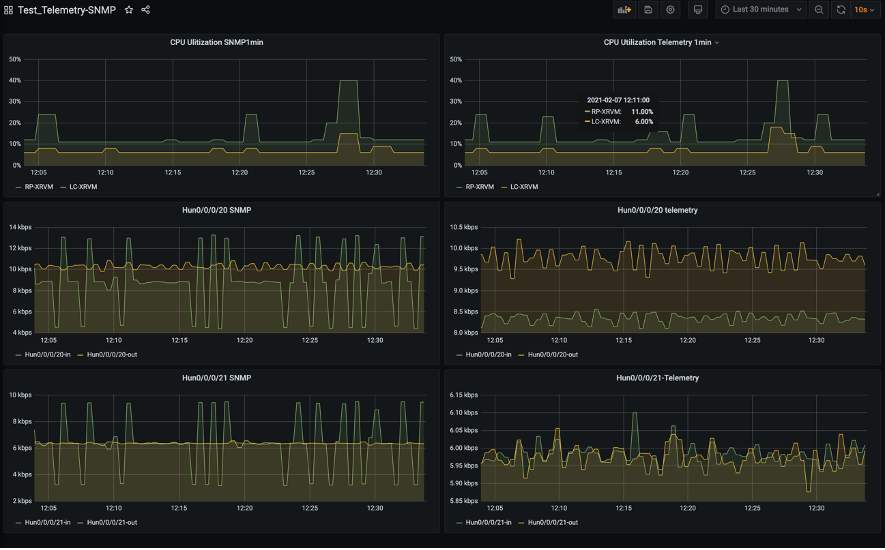This screenshot has width=885, height=550.
Task: Refresh the dashboard now
Action: click(841, 10)
